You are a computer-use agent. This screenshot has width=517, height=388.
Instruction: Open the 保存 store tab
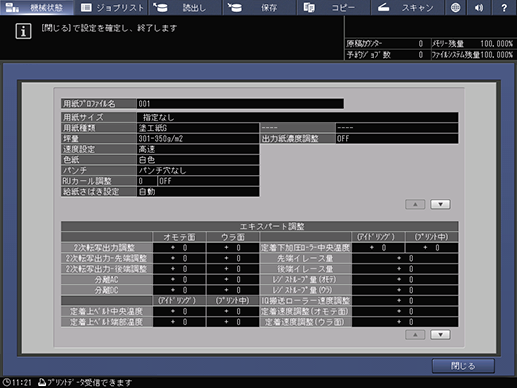pyautogui.click(x=260, y=7)
